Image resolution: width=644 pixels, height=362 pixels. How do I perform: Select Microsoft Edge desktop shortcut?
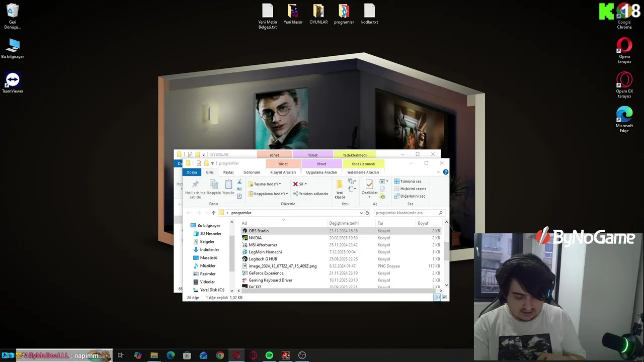point(624,120)
